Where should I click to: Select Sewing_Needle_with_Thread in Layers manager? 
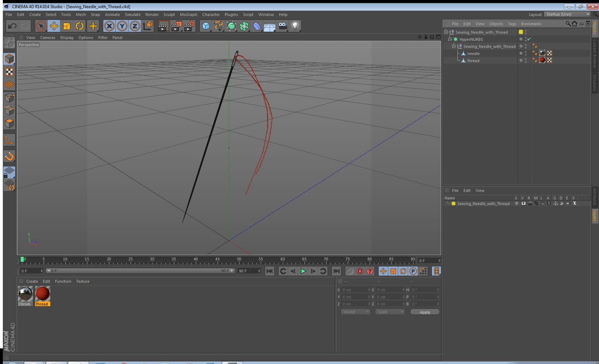[x=483, y=204]
